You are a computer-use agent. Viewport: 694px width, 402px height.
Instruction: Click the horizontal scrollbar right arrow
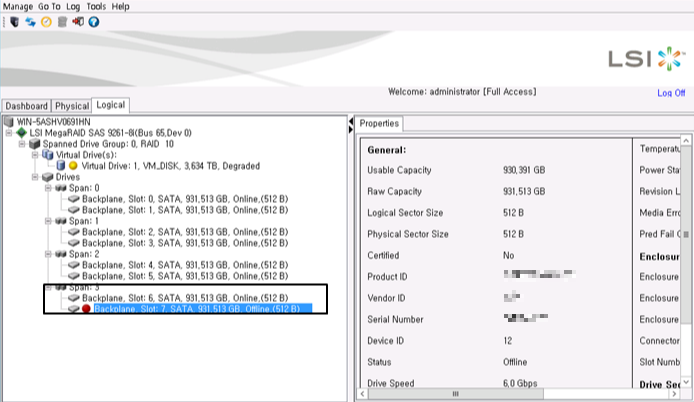tap(674, 394)
